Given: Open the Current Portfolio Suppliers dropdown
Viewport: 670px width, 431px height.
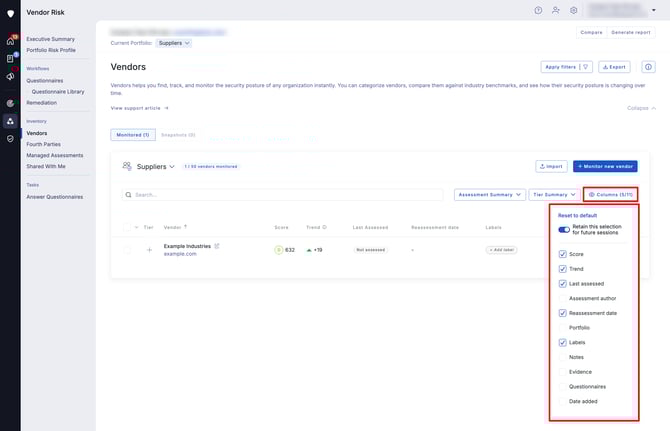Looking at the screenshot, I should click(174, 43).
